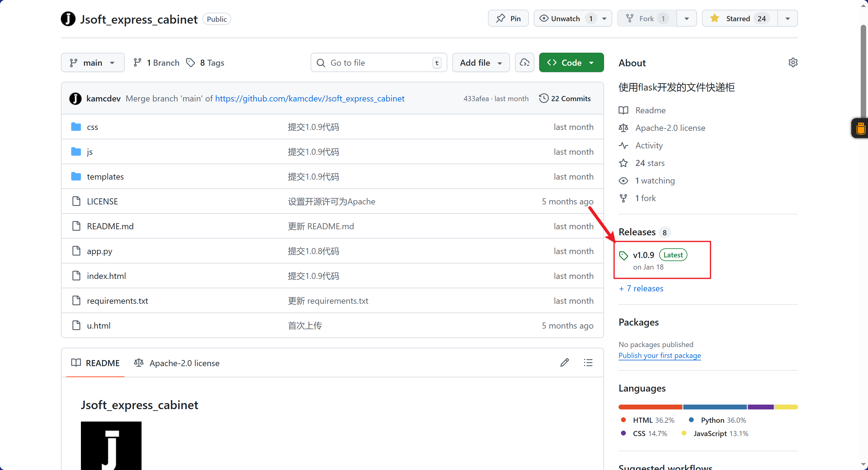The height and width of the screenshot is (470, 868).
Task: Click the file icon beside app.py
Action: 76,251
